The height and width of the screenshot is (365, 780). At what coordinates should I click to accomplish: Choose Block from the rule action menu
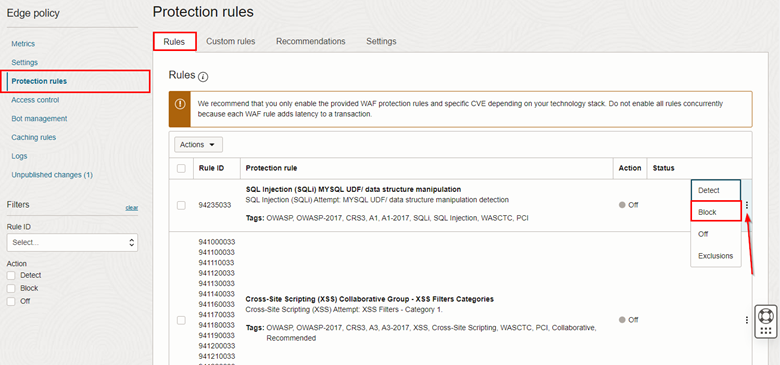coord(716,212)
